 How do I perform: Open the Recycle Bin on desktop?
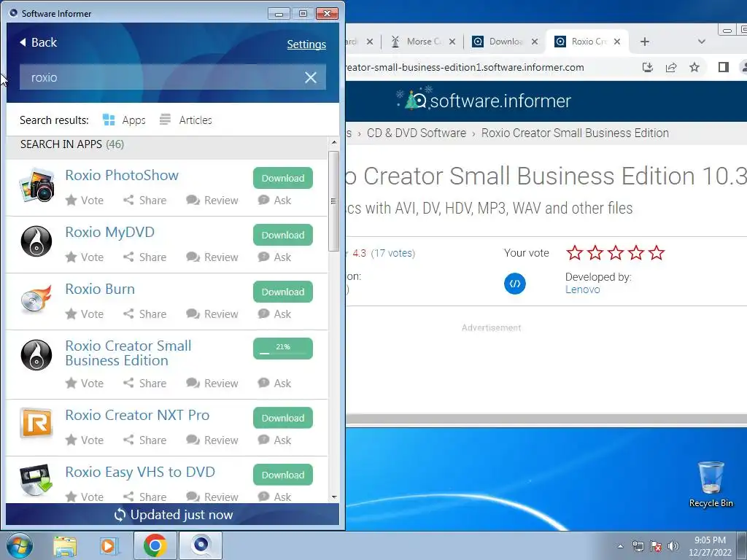coord(711,484)
